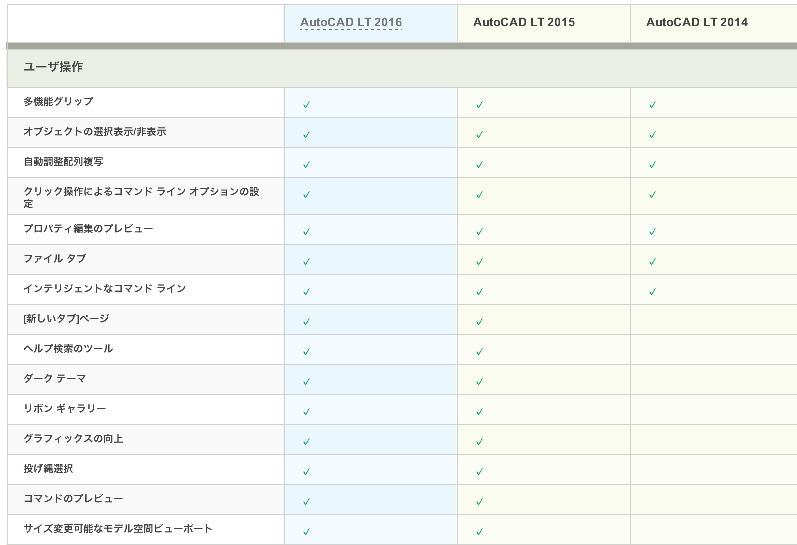Click ヘルプ検索のツール checkmark under LT 2016
This screenshot has height=545, width=797.
click(306, 352)
